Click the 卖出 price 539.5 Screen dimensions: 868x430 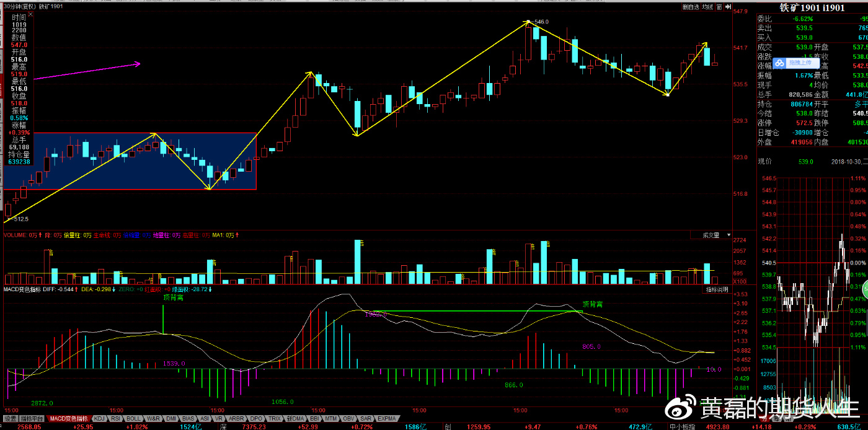(804, 29)
